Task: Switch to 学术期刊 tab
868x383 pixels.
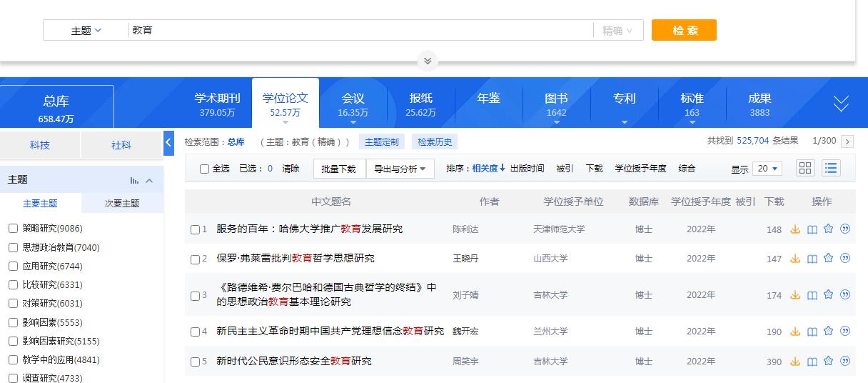Action: pyautogui.click(x=218, y=104)
